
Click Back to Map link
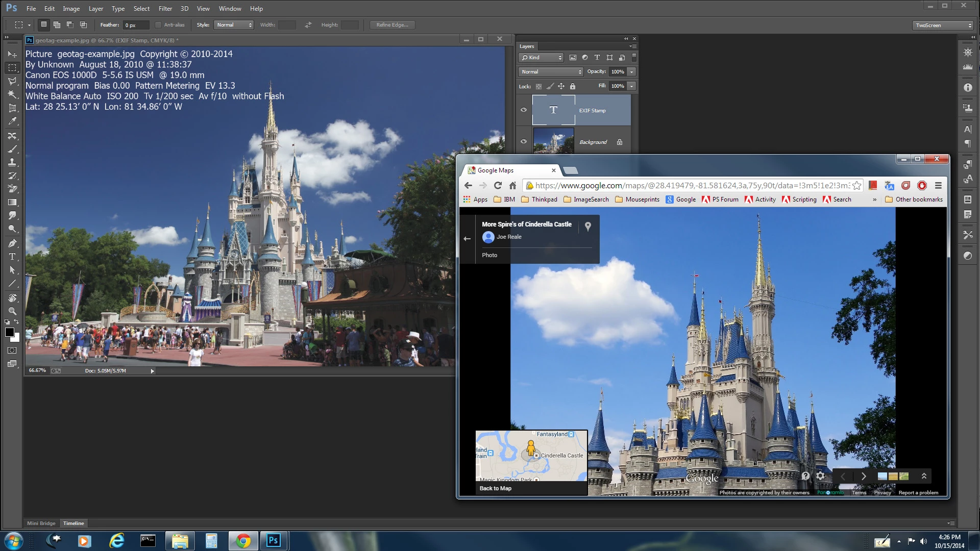tap(495, 488)
